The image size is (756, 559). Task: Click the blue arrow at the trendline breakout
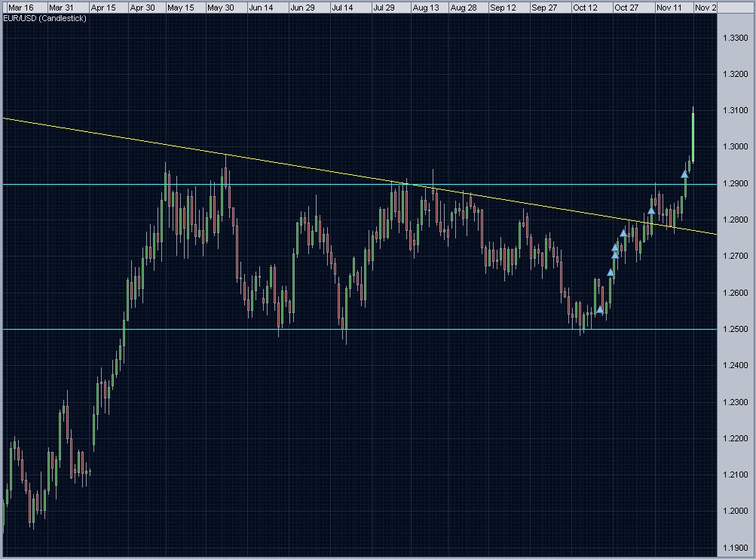tap(650, 211)
